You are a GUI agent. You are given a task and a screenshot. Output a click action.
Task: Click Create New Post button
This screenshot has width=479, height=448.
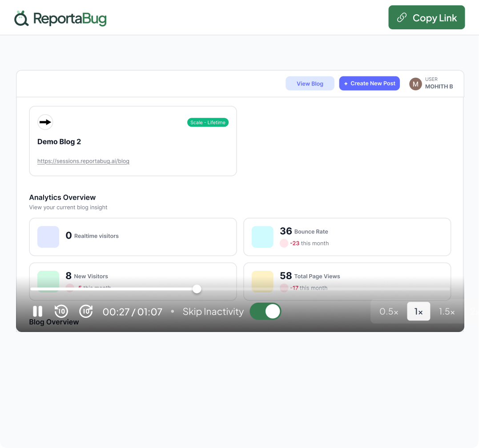[x=369, y=84]
